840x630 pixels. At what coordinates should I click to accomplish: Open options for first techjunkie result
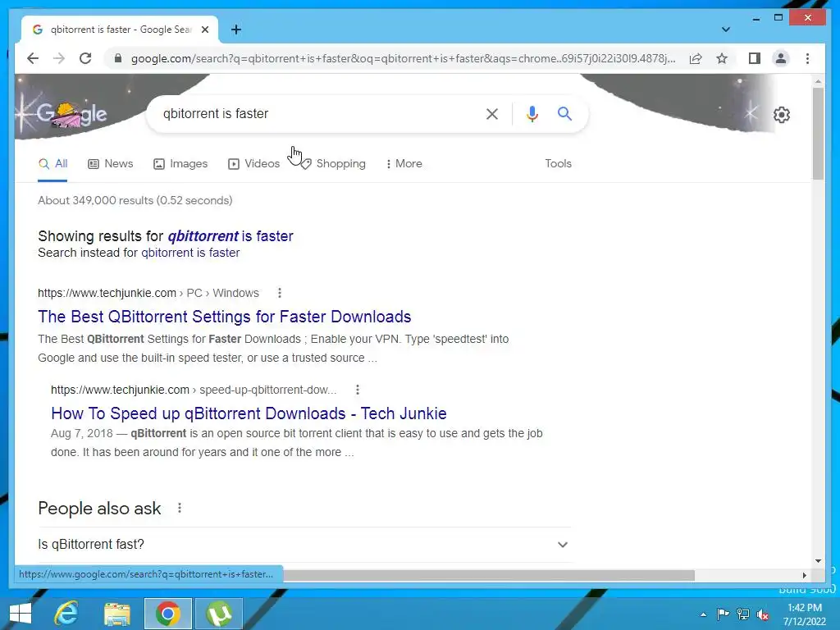pos(280,293)
